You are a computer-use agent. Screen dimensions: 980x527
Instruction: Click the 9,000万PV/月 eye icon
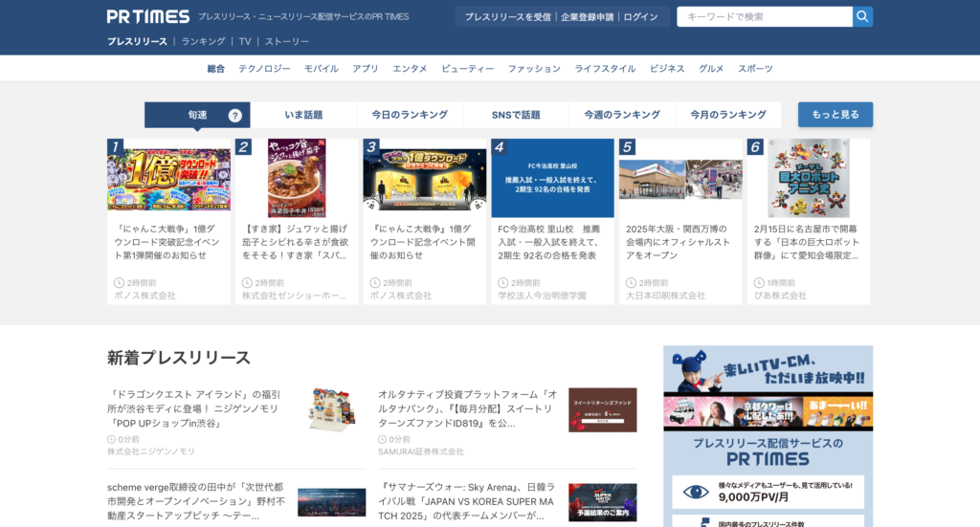click(x=696, y=492)
